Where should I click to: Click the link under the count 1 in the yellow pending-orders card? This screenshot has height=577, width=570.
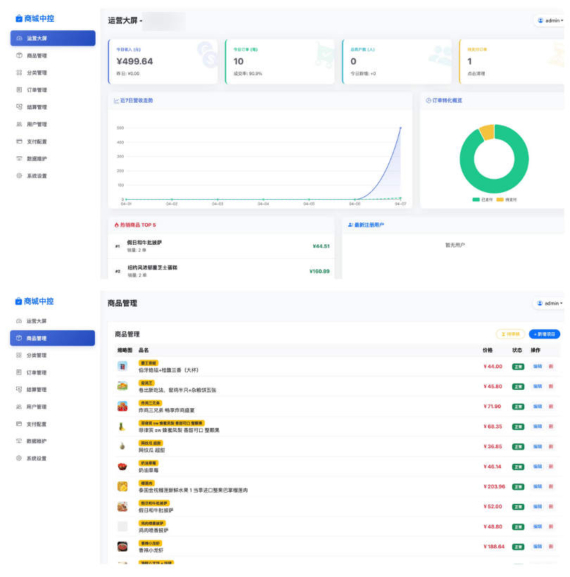(x=476, y=74)
